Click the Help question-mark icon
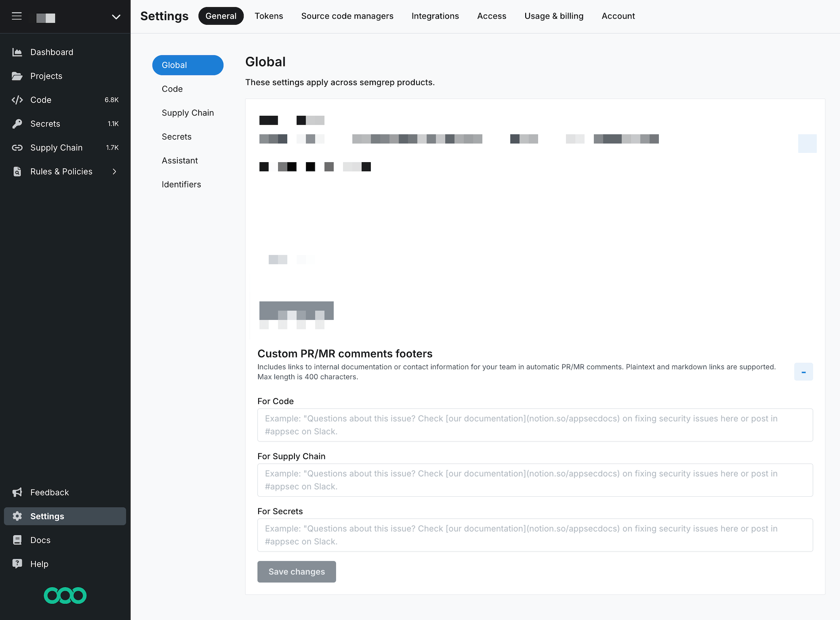The height and width of the screenshot is (620, 840). (x=17, y=563)
